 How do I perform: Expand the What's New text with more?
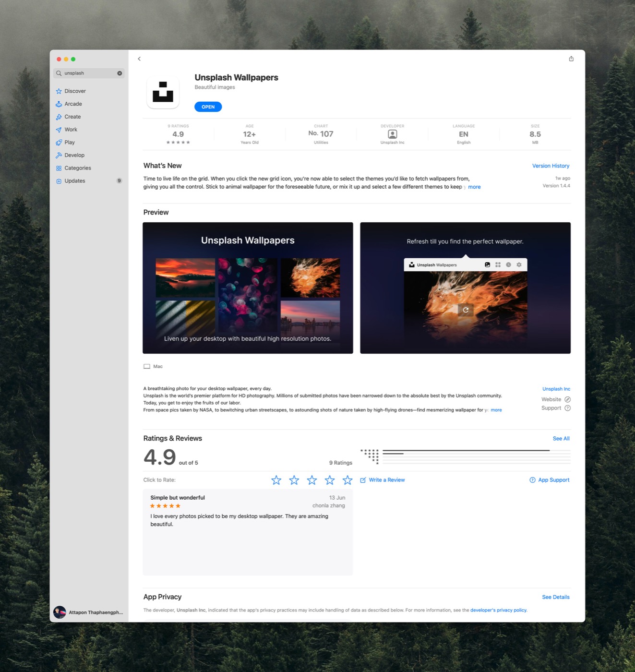pos(474,187)
